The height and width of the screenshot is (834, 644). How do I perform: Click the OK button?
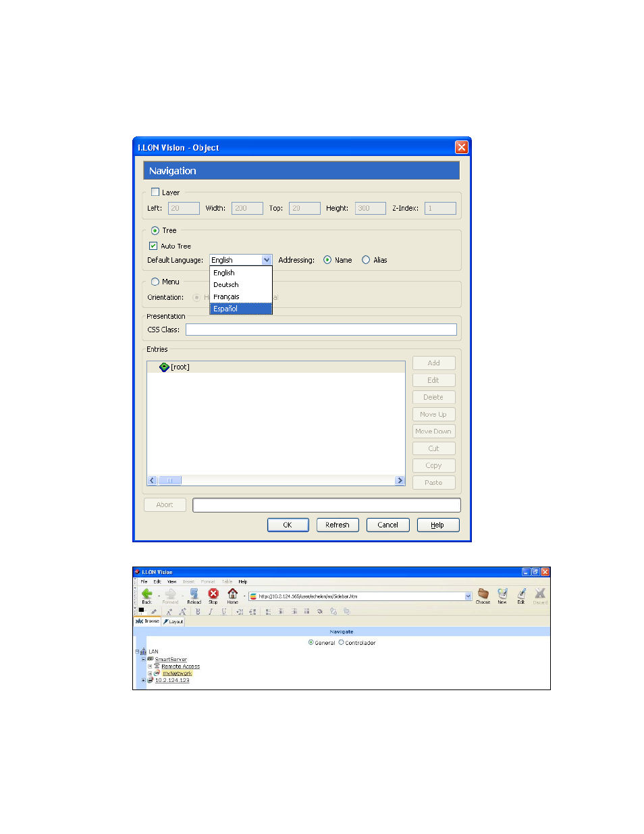click(288, 525)
